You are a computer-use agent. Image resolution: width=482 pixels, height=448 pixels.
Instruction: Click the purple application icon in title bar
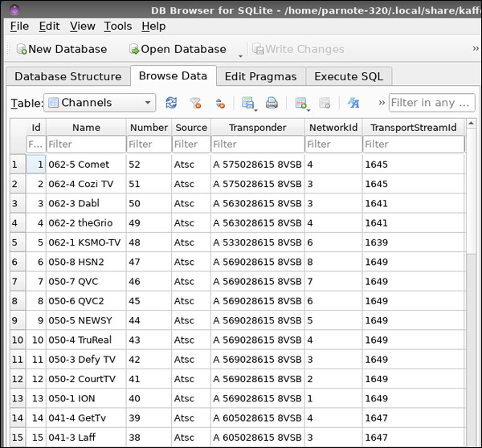(x=14, y=10)
